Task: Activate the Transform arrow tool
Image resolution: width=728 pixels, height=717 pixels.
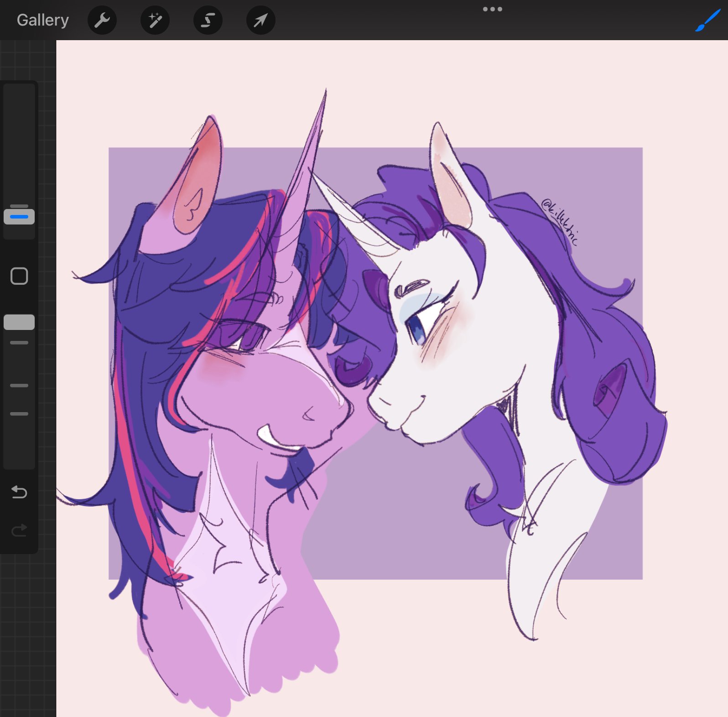Action: 261,20
